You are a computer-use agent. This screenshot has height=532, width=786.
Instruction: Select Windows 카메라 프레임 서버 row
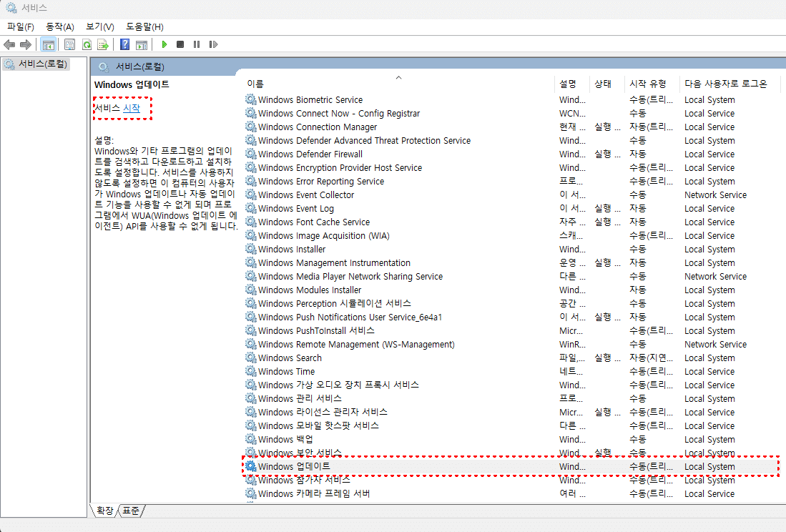[511, 493]
